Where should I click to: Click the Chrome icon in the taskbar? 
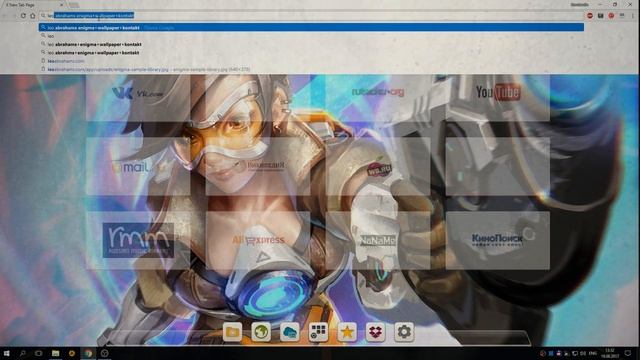(88, 353)
